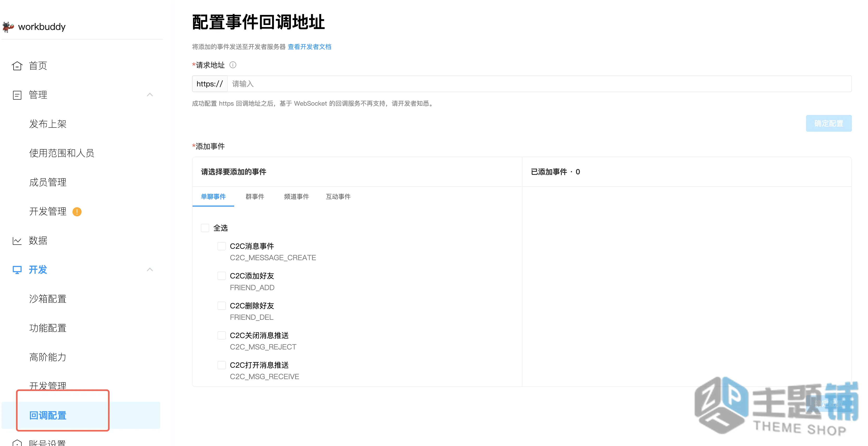Tick the C2C关闭消息推送 checkbox
The width and height of the screenshot is (868, 446).
(221, 335)
